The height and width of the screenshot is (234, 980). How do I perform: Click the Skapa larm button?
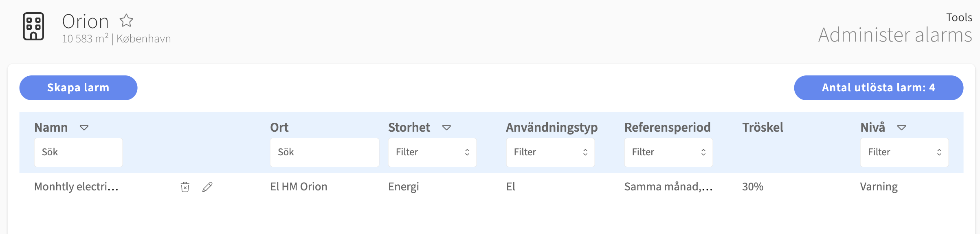pyautogui.click(x=78, y=88)
